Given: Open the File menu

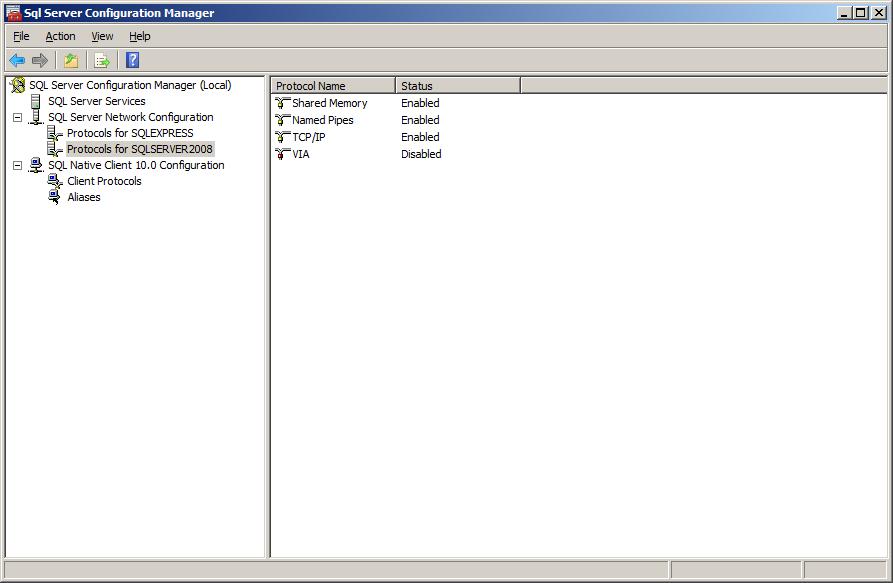Looking at the screenshot, I should click(21, 36).
